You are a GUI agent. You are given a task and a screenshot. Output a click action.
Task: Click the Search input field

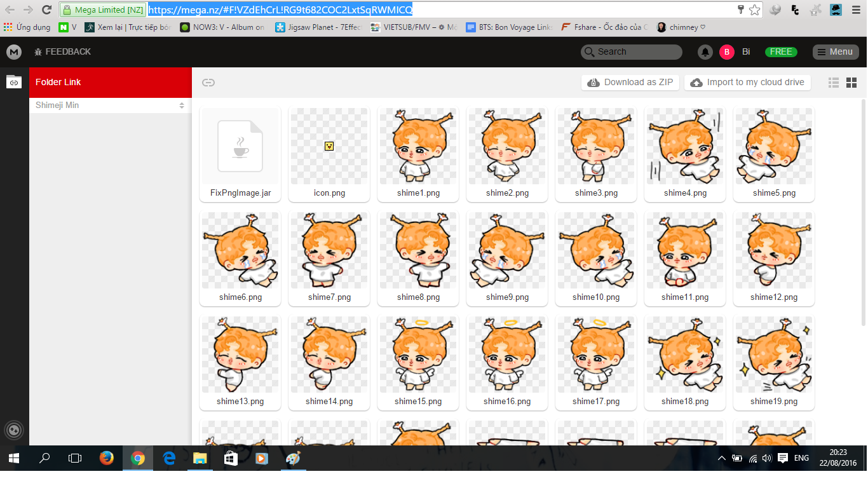[x=631, y=52]
